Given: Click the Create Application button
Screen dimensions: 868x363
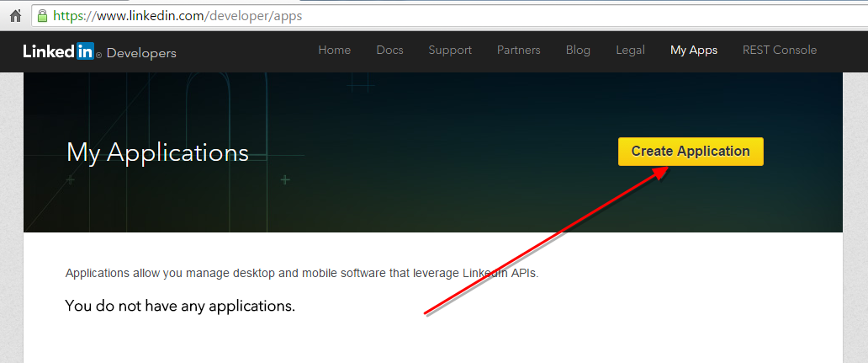Looking at the screenshot, I should point(691,152).
